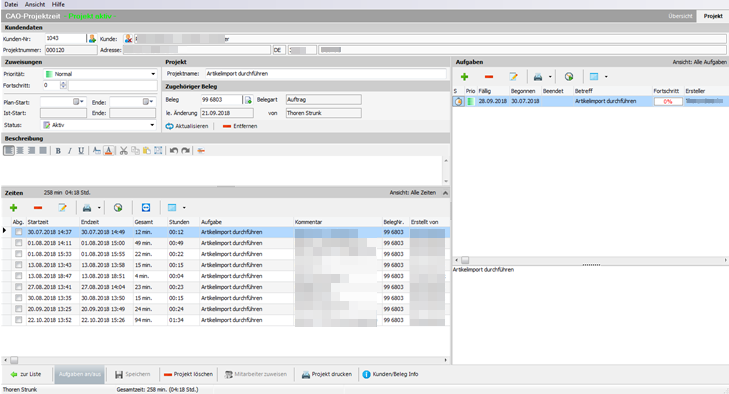
Task: Click Projekt drucken button
Action: 327,374
